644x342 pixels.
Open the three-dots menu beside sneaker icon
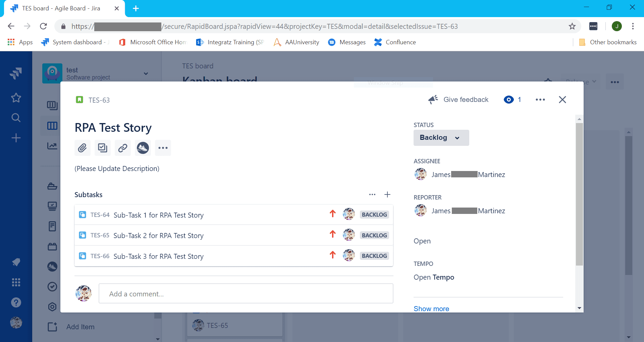coord(163,148)
